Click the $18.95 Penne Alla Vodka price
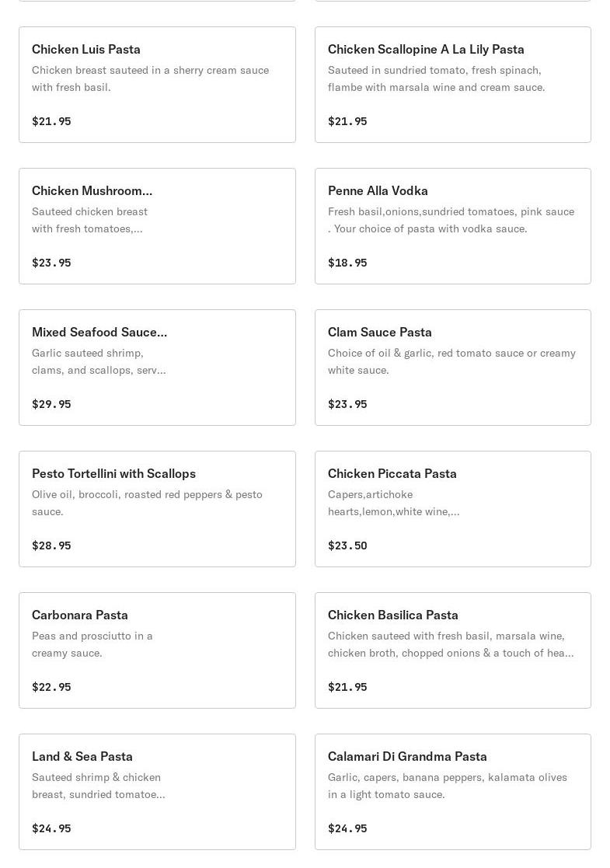Screen dimensions: 610x868 [x=347, y=263]
